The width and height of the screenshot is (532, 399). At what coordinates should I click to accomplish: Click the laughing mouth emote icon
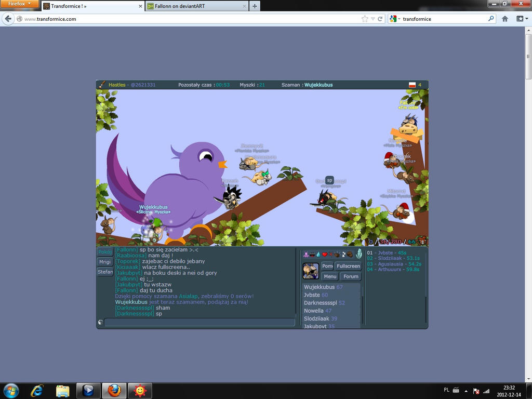click(x=312, y=254)
